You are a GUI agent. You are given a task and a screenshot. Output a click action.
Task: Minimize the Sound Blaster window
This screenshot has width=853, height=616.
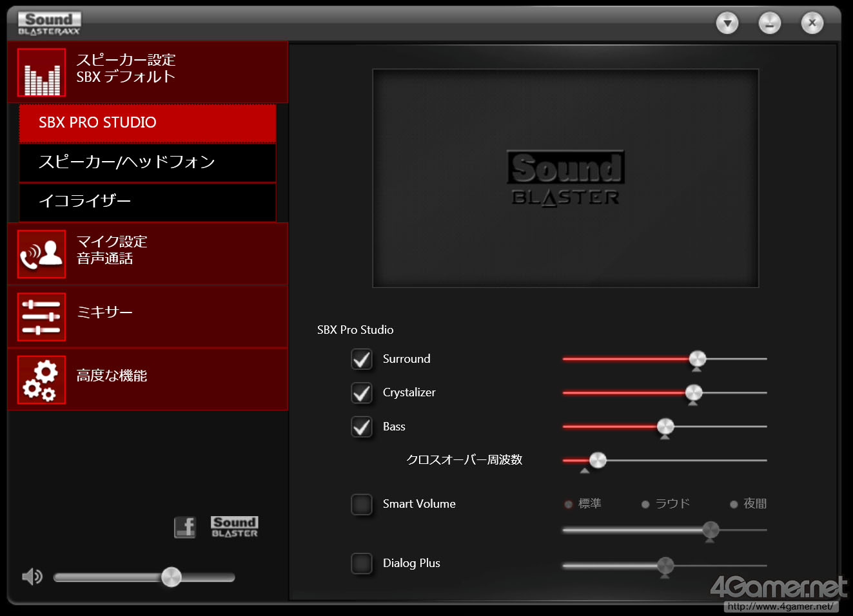coord(769,23)
